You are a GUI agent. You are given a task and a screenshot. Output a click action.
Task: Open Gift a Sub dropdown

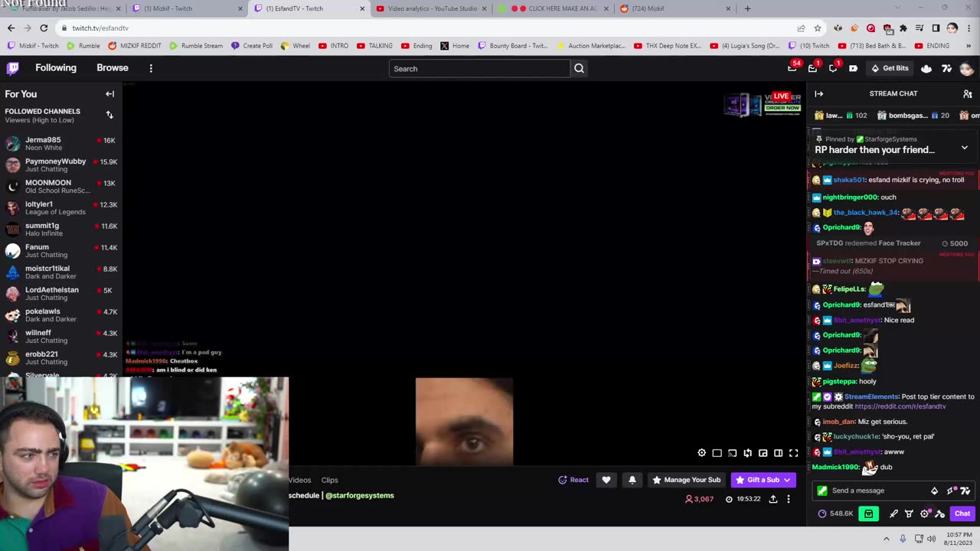pyautogui.click(x=763, y=480)
